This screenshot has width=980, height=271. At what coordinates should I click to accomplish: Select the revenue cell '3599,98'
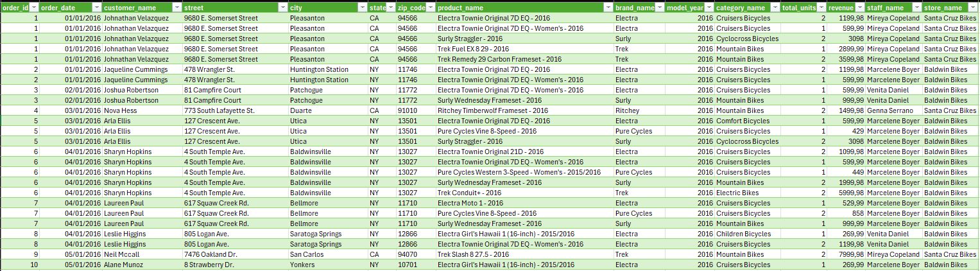846,59
